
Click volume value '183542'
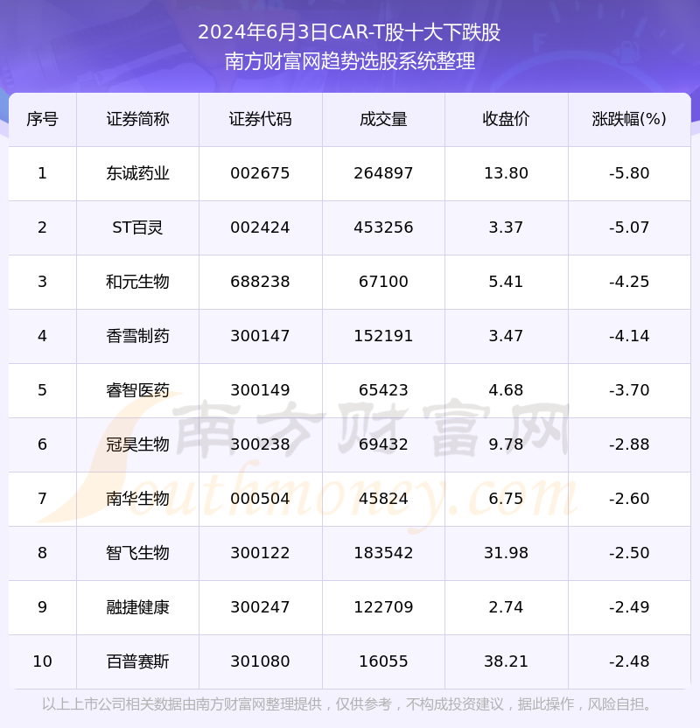point(383,553)
